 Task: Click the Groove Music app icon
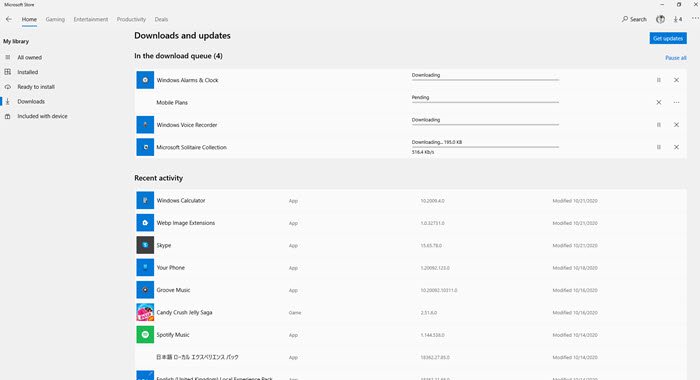coord(145,290)
